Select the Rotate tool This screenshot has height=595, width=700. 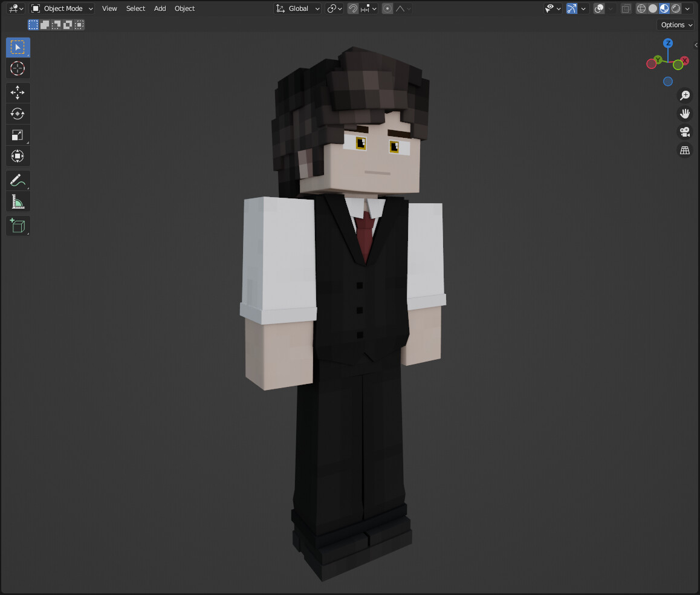18,114
